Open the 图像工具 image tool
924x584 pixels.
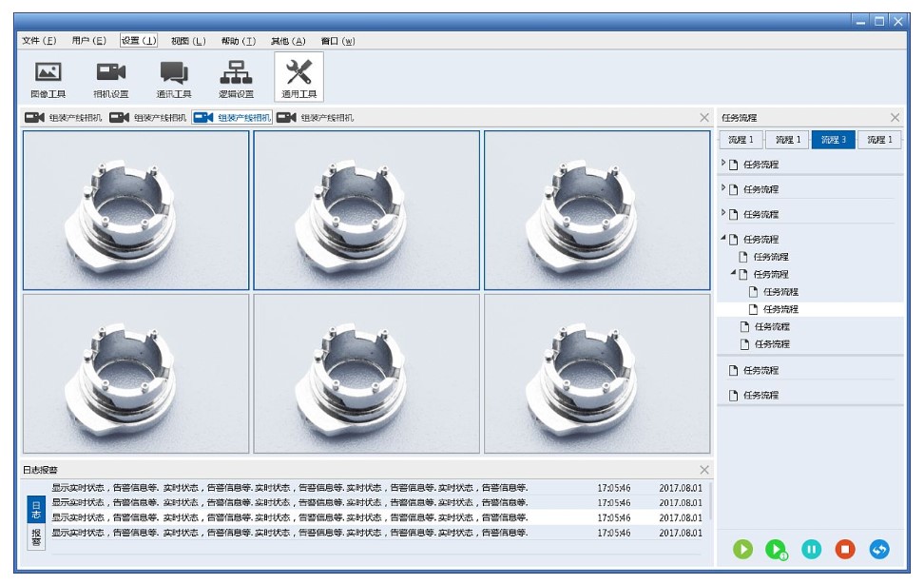point(48,78)
